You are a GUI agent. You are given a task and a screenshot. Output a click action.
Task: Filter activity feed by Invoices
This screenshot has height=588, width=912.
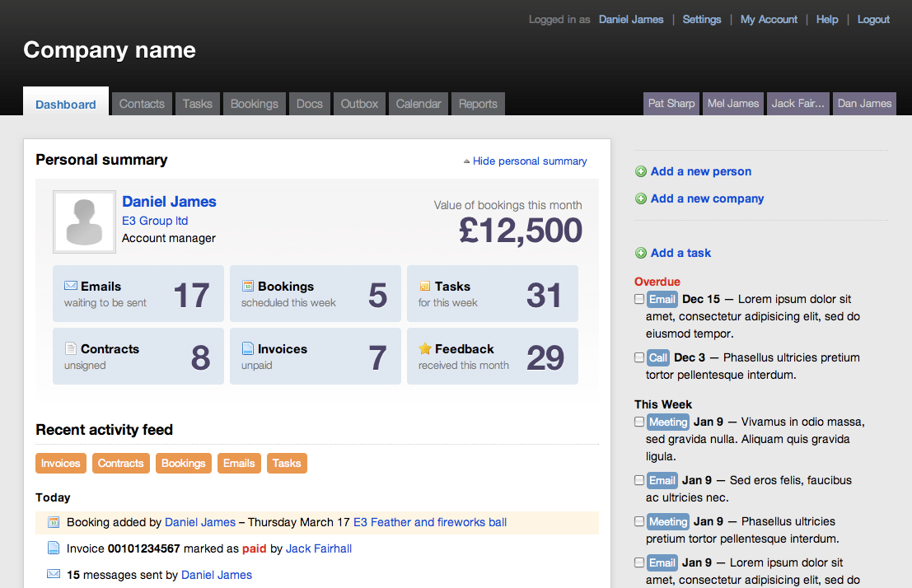[60, 463]
